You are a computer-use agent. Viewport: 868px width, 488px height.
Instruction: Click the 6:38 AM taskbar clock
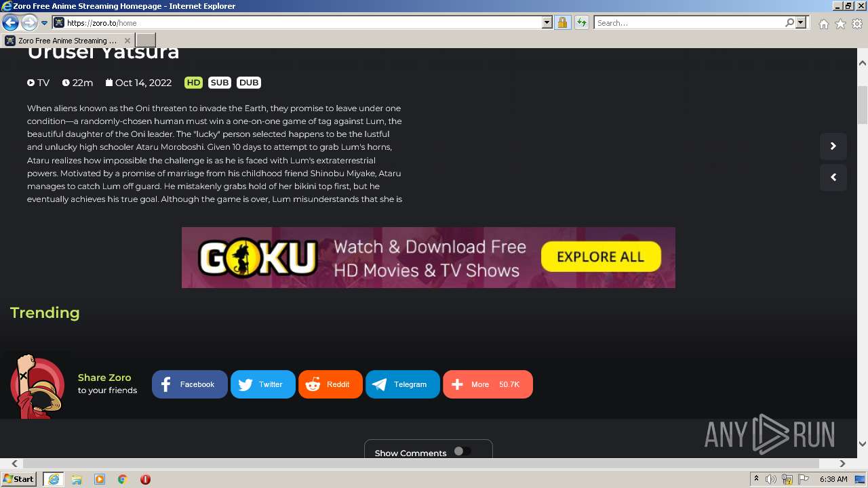coord(833,479)
